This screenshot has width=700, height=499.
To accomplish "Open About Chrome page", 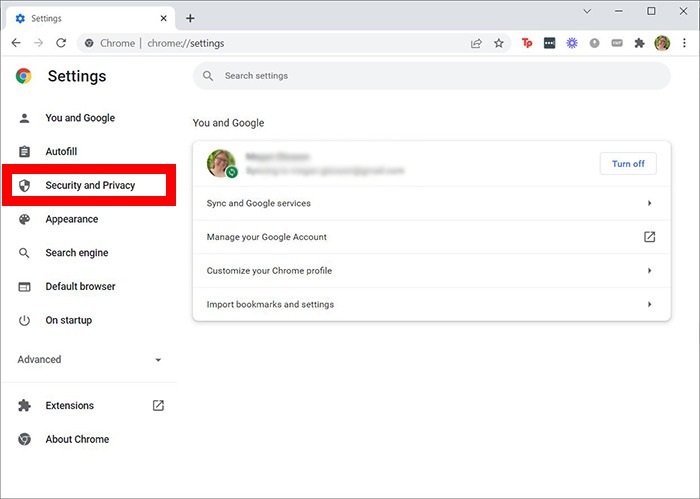I will [x=77, y=439].
